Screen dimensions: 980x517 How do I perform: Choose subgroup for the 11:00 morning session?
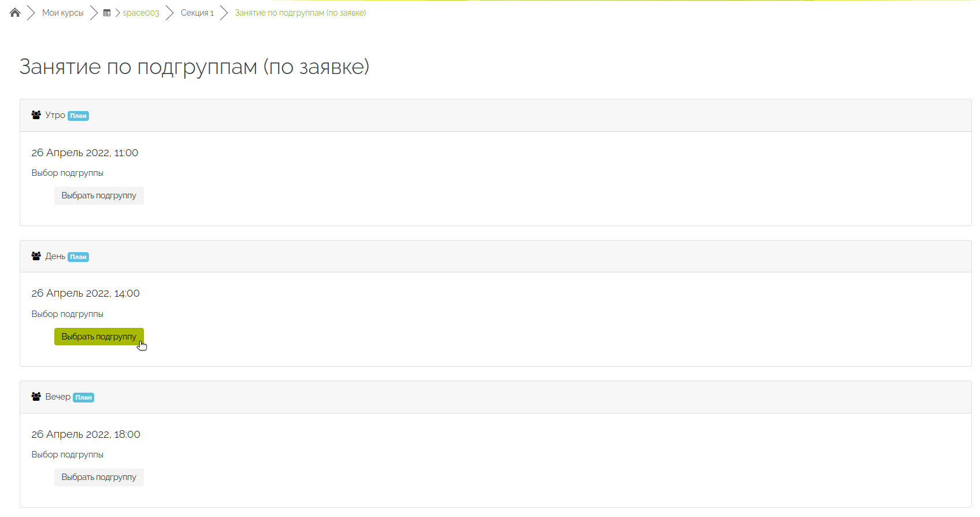tap(99, 195)
